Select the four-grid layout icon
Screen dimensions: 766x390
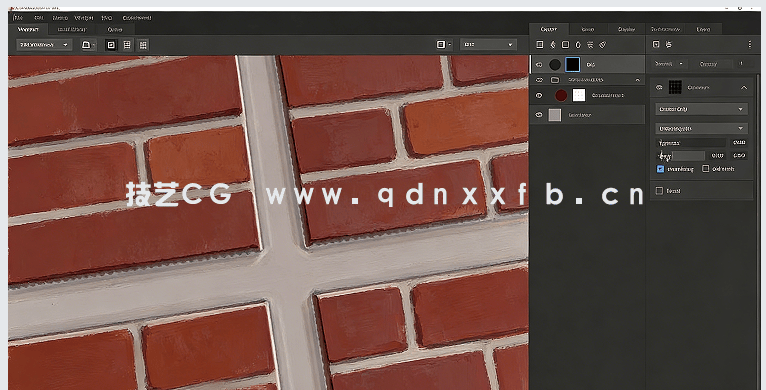coord(143,45)
